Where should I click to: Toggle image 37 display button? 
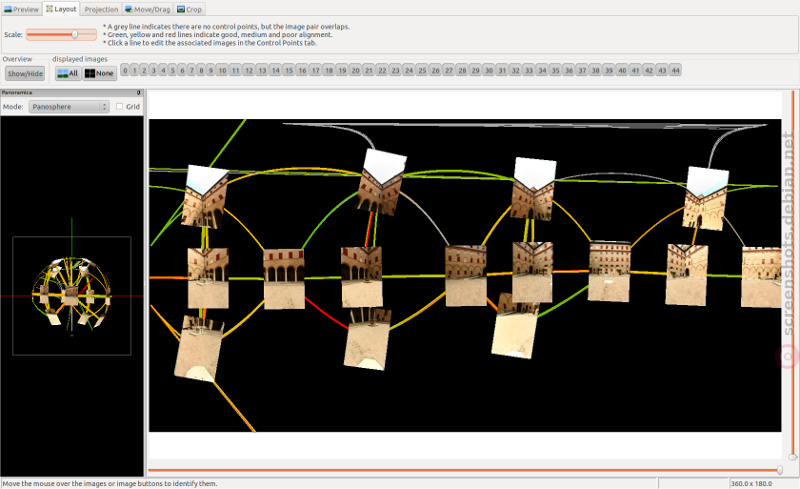point(582,70)
